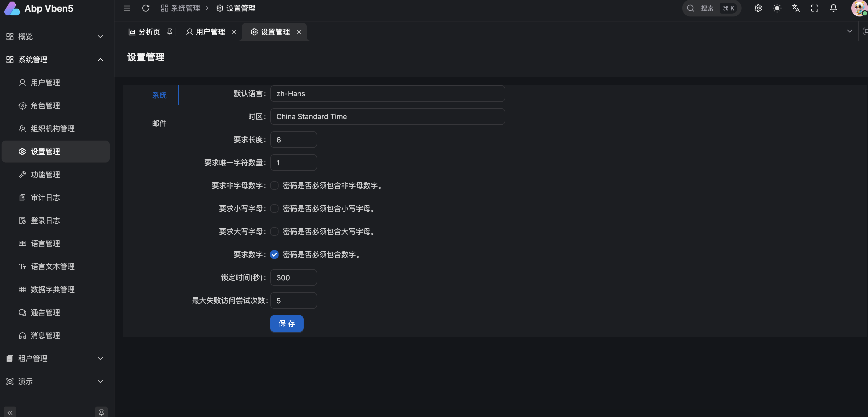Open the language translation icon
868x417 pixels.
point(796,8)
